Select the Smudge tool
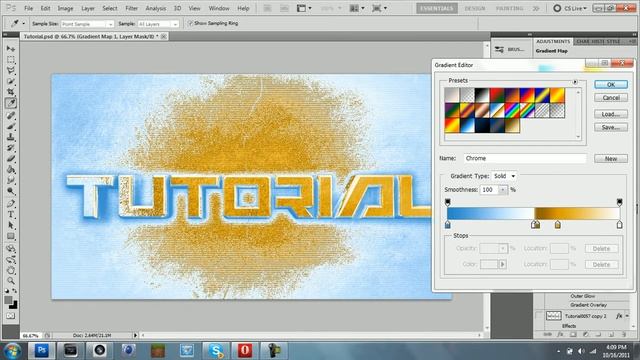This screenshot has width=640, height=360. (x=11, y=180)
